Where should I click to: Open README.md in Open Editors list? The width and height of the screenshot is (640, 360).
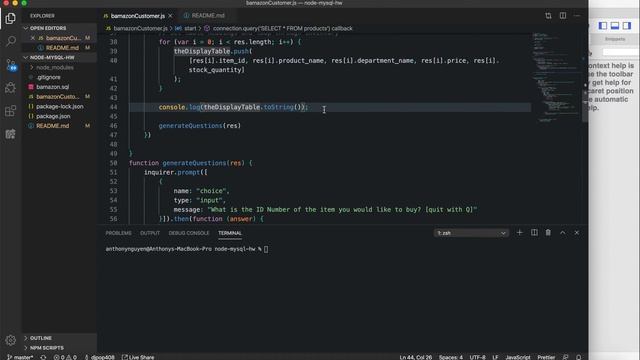[x=59, y=48]
